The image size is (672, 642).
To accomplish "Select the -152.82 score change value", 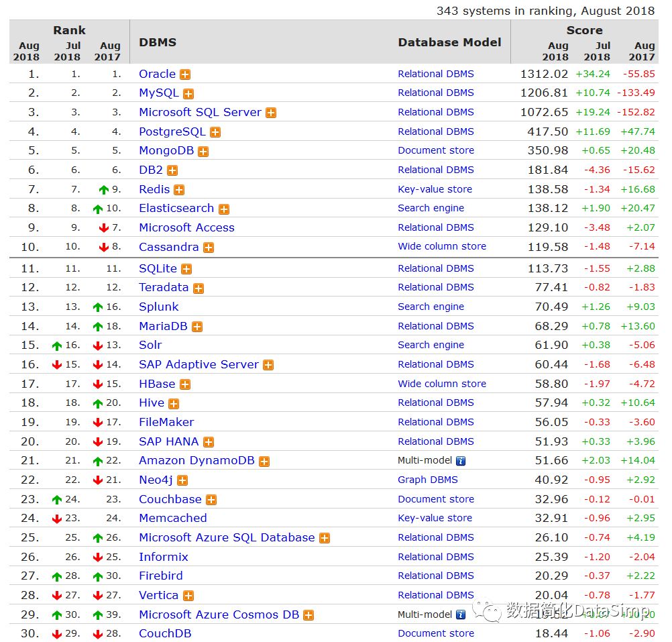I will tap(636, 112).
